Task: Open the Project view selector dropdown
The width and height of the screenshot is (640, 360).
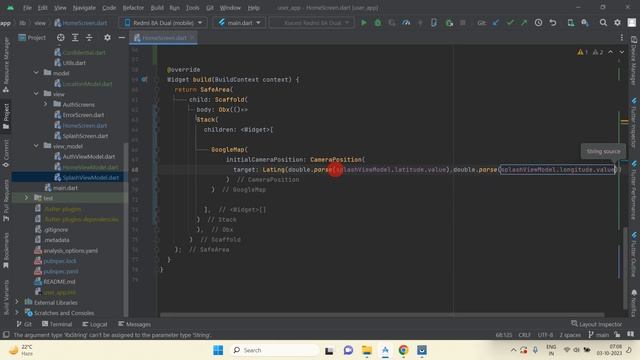Action: pyautogui.click(x=32, y=38)
